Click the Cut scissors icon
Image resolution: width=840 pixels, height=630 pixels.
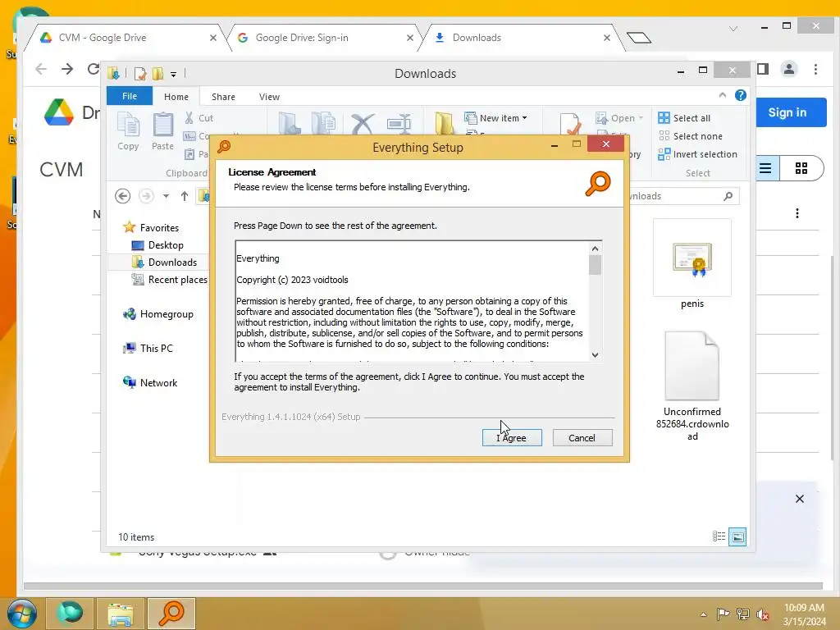pos(189,118)
